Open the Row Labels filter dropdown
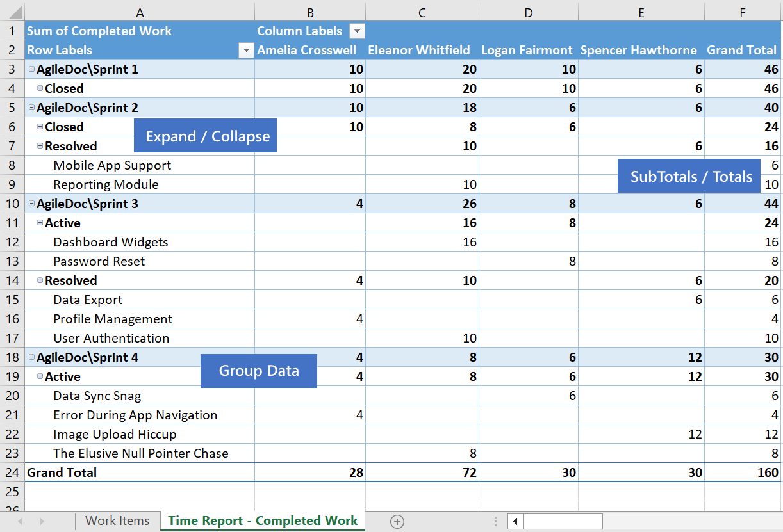The height and width of the screenshot is (532, 783). (x=245, y=50)
